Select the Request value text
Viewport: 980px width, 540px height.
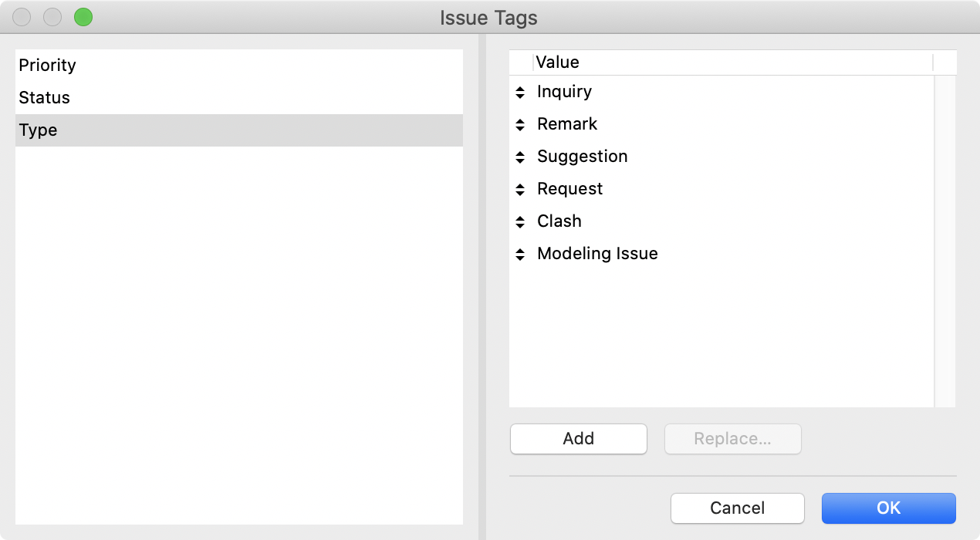click(x=570, y=189)
